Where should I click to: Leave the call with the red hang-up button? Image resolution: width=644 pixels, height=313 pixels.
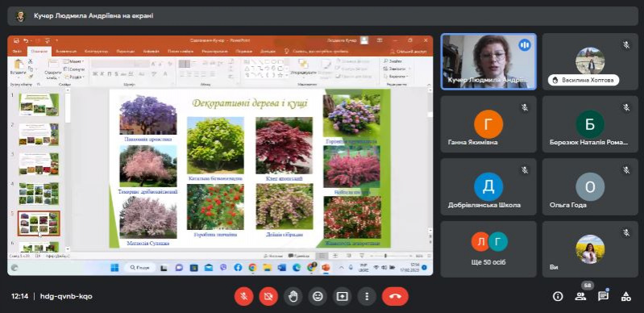click(x=395, y=296)
